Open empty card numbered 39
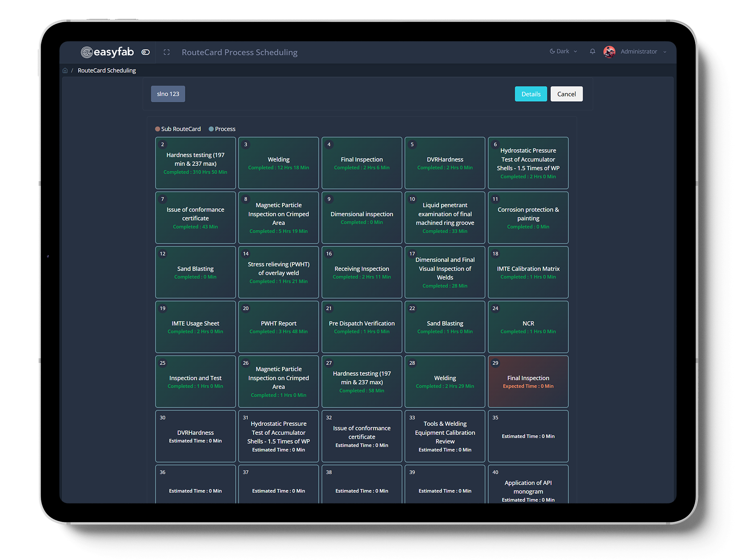This screenshot has width=750, height=560. pos(445,484)
